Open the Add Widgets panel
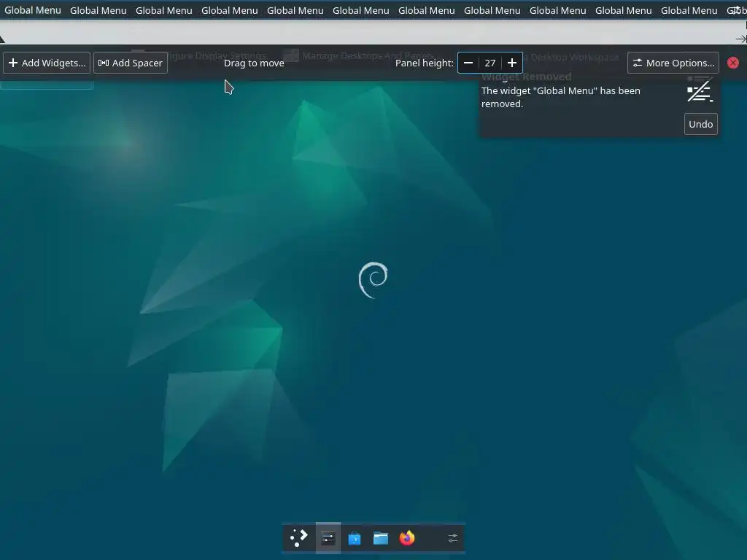This screenshot has height=560, width=747. (47, 63)
